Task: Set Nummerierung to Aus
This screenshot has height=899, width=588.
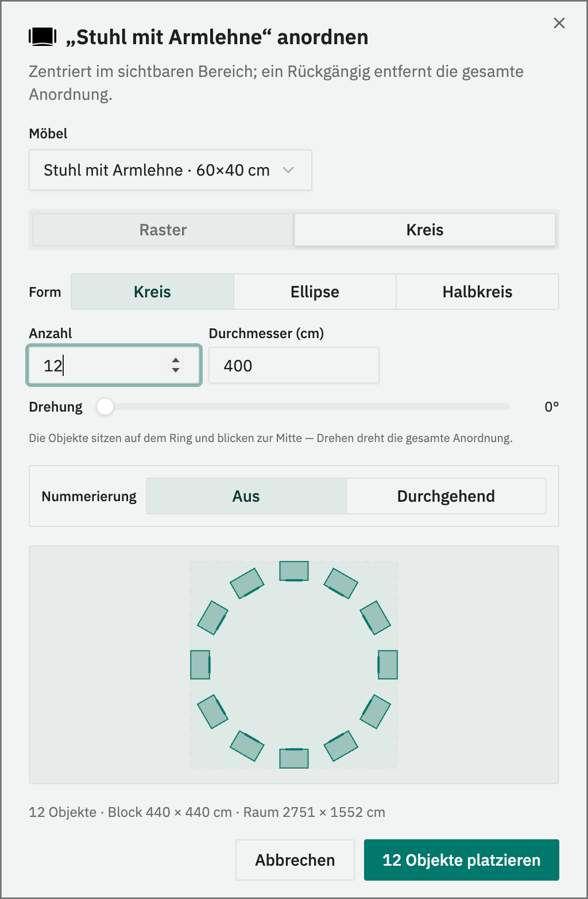Action: pos(246,496)
